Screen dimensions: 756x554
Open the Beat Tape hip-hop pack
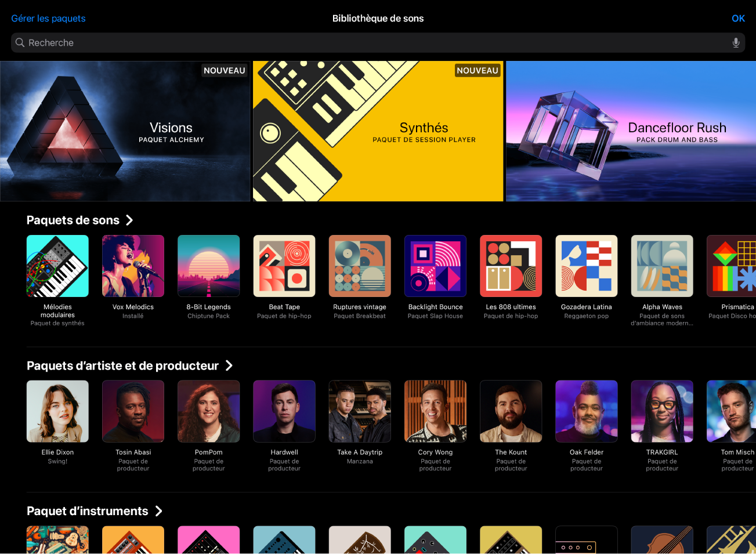pos(284,266)
